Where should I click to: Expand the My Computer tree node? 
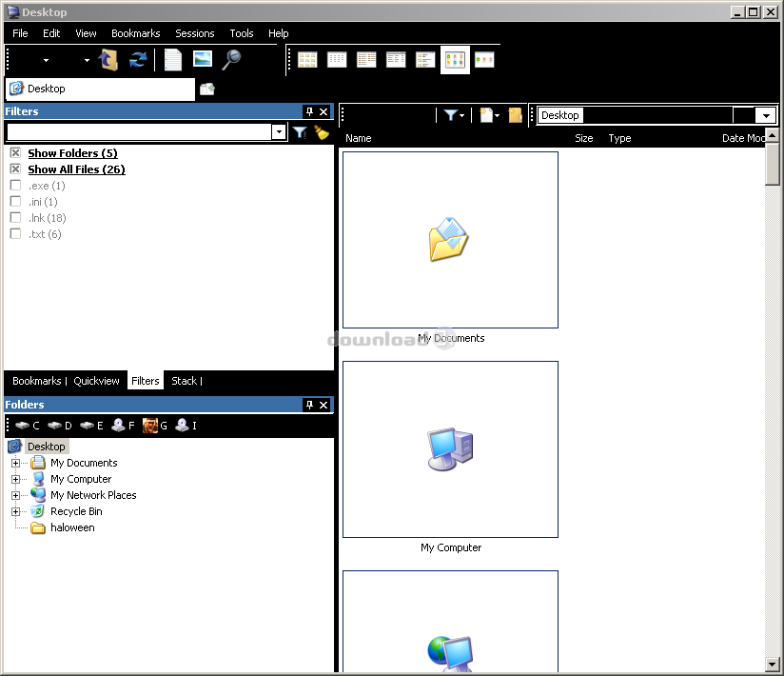(x=15, y=479)
